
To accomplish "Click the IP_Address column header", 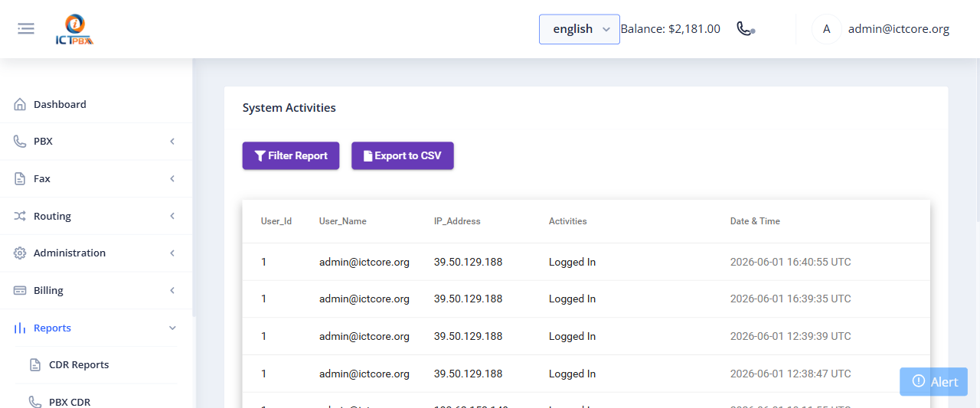I will point(457,221).
